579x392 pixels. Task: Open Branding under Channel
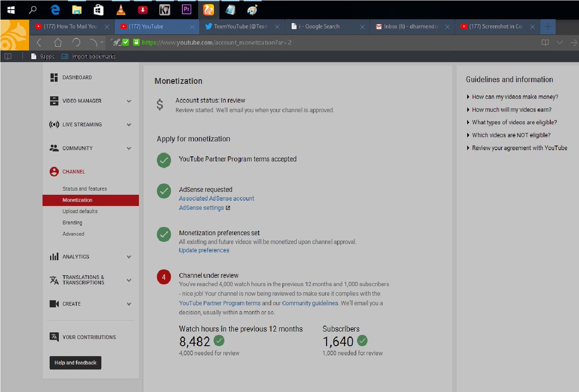click(x=72, y=223)
